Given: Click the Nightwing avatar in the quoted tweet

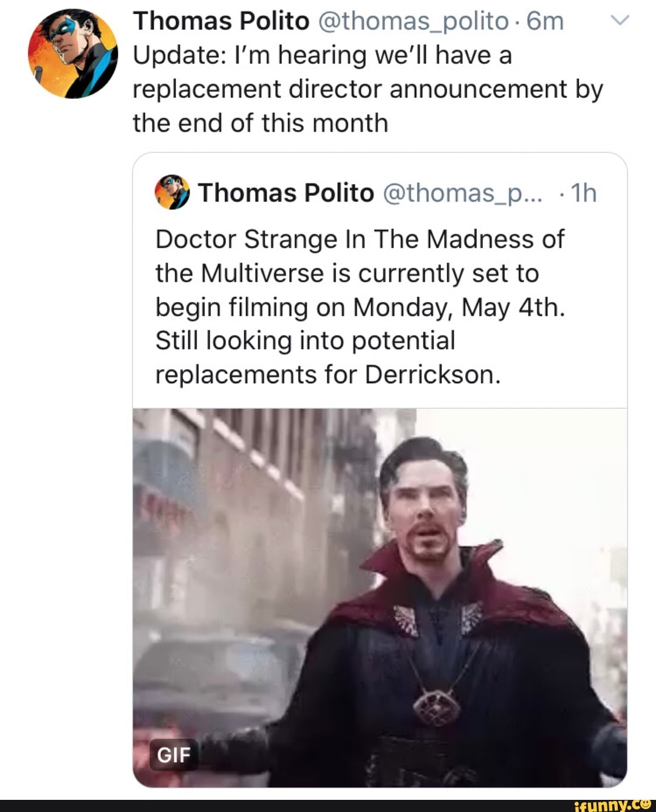Looking at the screenshot, I should coord(173,193).
